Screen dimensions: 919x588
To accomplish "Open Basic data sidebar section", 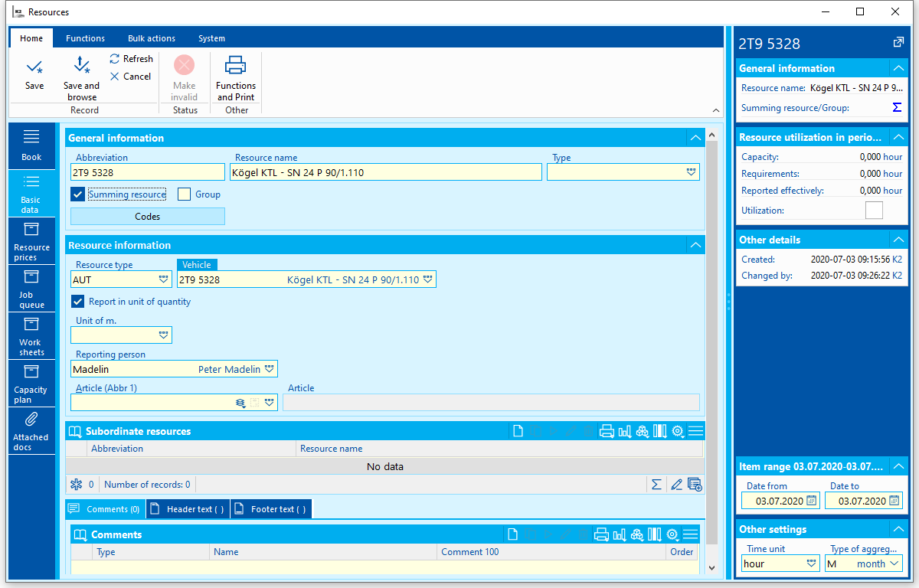I will point(31,193).
